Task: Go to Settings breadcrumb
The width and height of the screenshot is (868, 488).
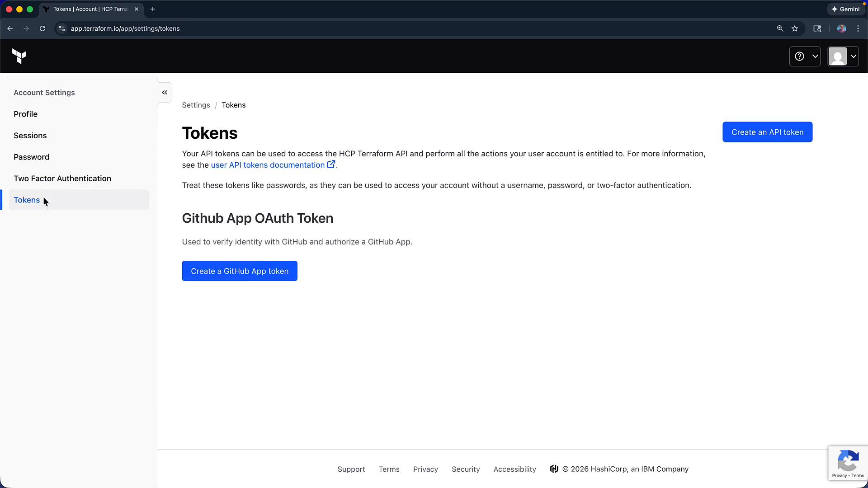Action: pos(196,105)
